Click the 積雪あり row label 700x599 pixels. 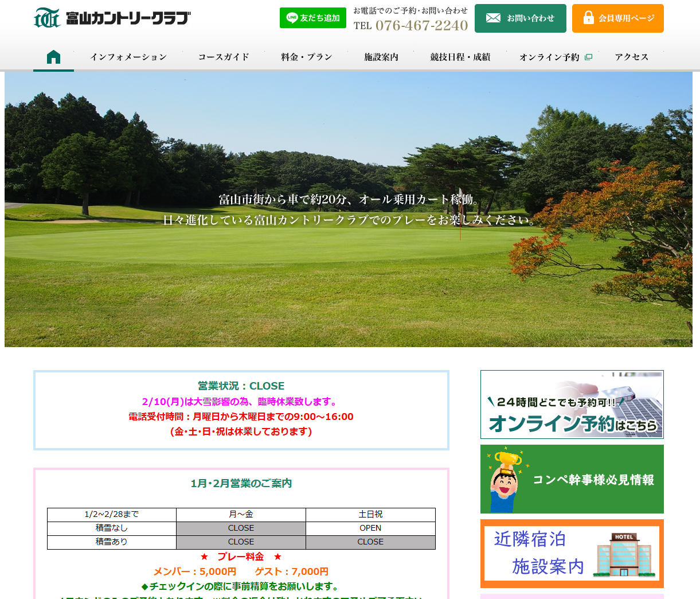pyautogui.click(x=112, y=542)
